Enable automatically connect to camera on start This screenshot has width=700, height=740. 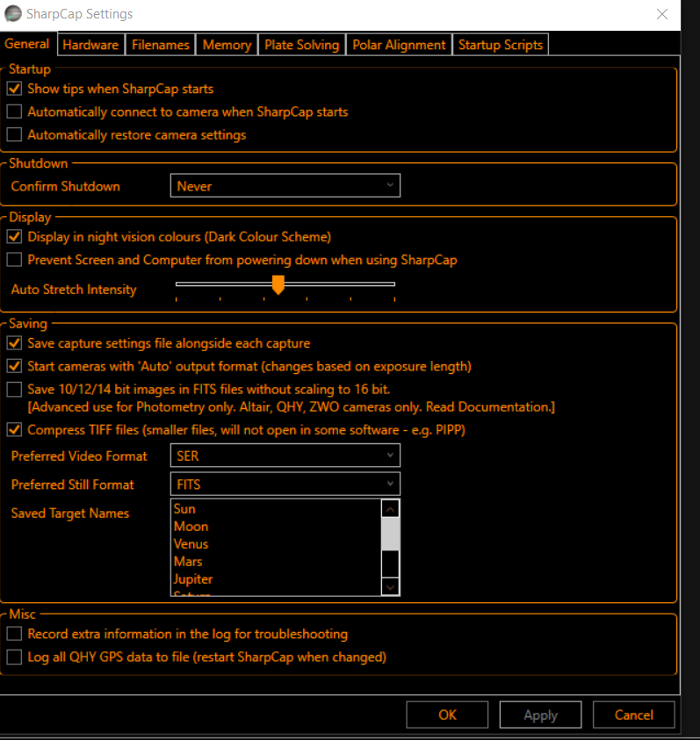click(14, 111)
